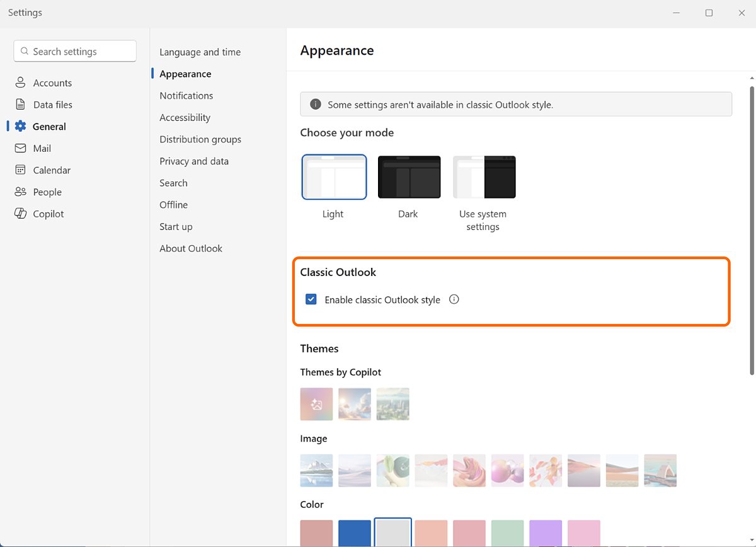Click the General gear icon

click(21, 126)
